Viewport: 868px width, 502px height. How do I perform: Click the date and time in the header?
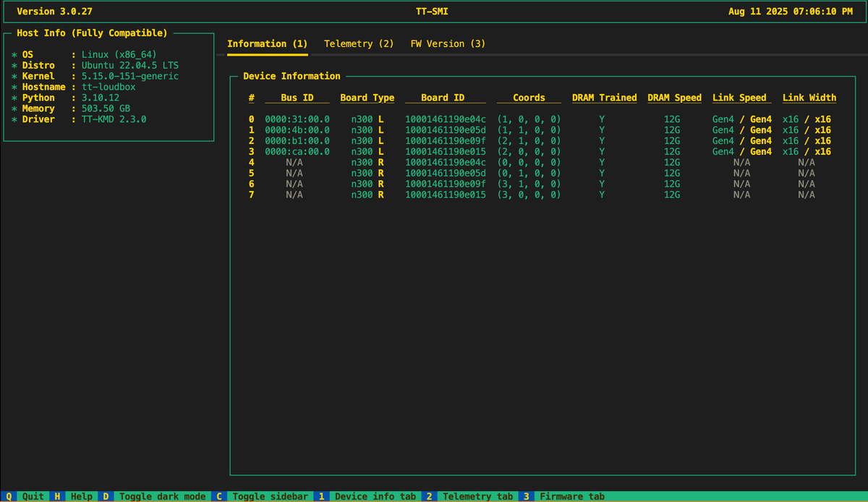[x=791, y=12]
